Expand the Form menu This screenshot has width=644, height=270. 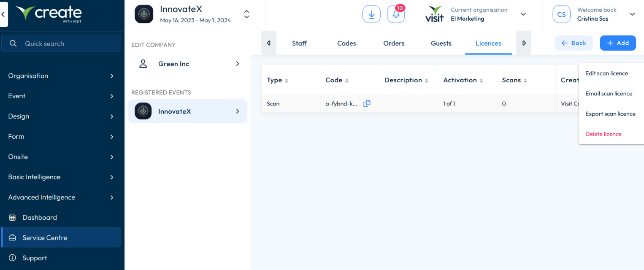(61, 137)
